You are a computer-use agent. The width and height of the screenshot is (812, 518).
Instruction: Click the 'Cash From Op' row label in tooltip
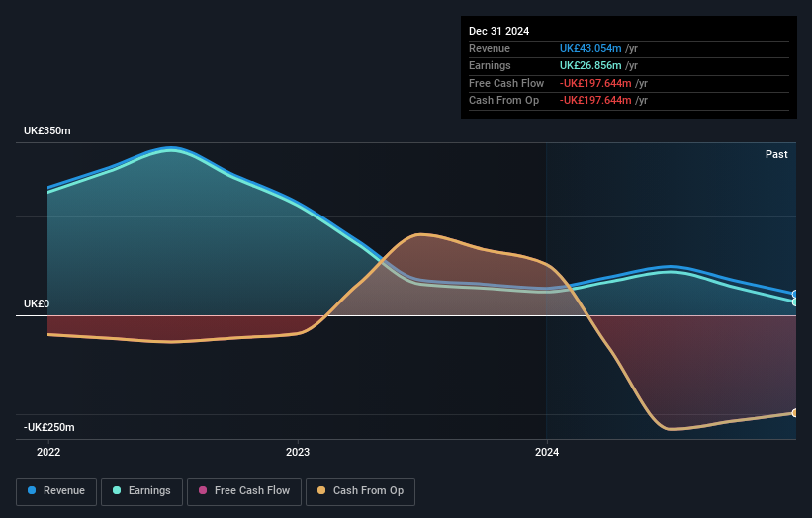point(503,101)
